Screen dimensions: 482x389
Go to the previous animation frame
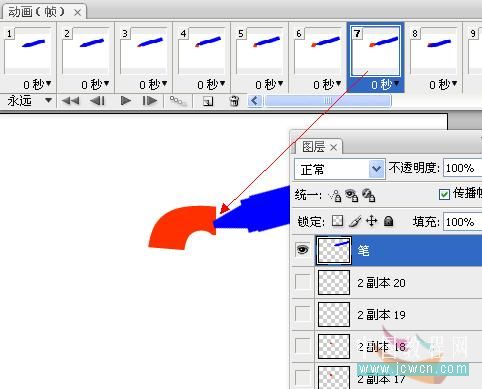97,100
